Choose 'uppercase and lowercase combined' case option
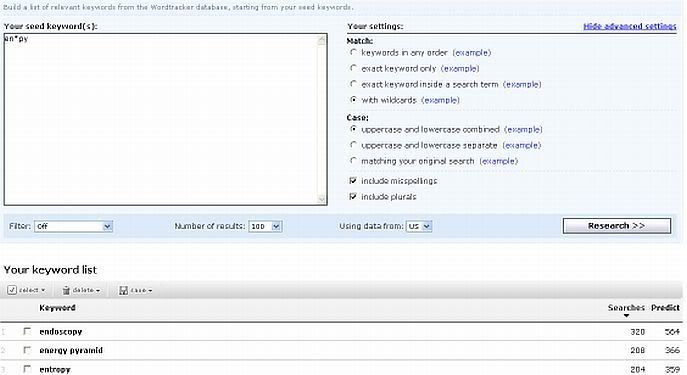The image size is (687, 375). [354, 129]
